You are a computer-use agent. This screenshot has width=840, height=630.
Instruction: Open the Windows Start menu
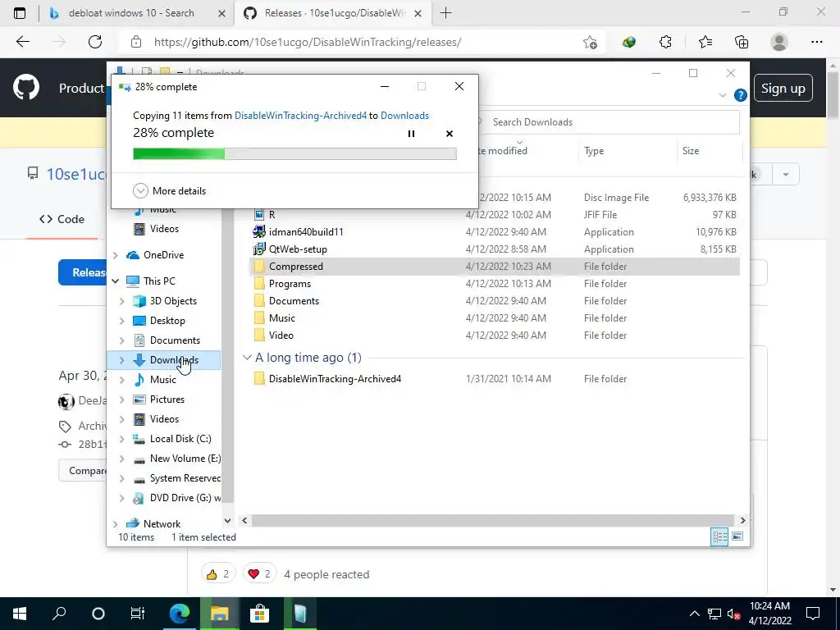tap(20, 614)
